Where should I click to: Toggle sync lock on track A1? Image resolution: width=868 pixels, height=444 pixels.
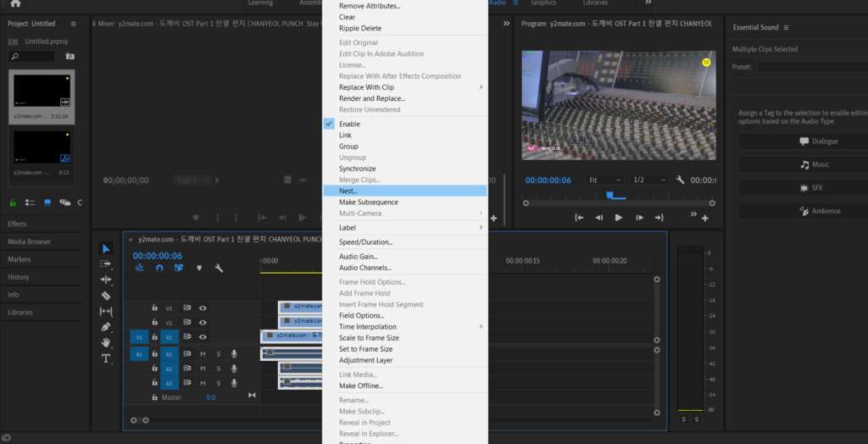pos(187,353)
